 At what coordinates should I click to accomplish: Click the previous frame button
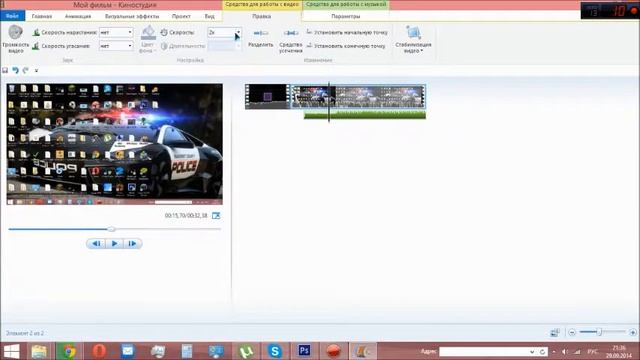click(96, 244)
